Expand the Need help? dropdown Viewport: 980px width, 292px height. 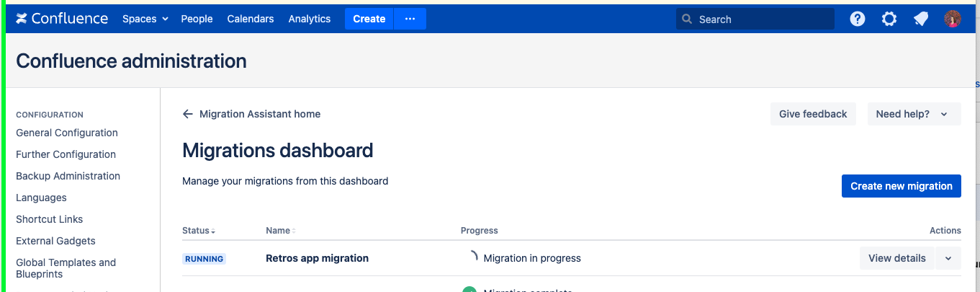[914, 114]
